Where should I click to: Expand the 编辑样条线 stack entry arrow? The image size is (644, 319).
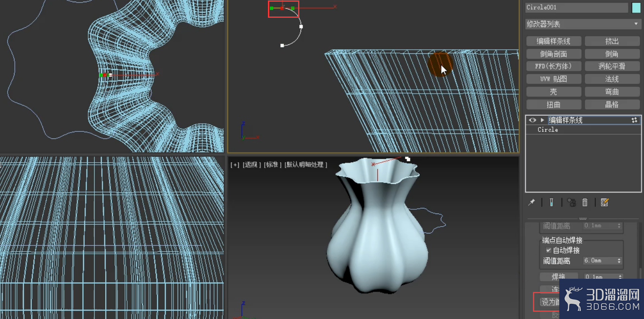click(542, 120)
